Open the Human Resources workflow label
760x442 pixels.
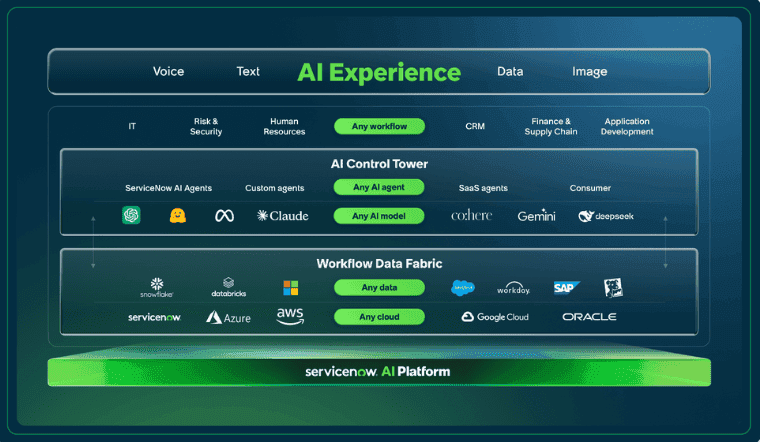(x=284, y=127)
